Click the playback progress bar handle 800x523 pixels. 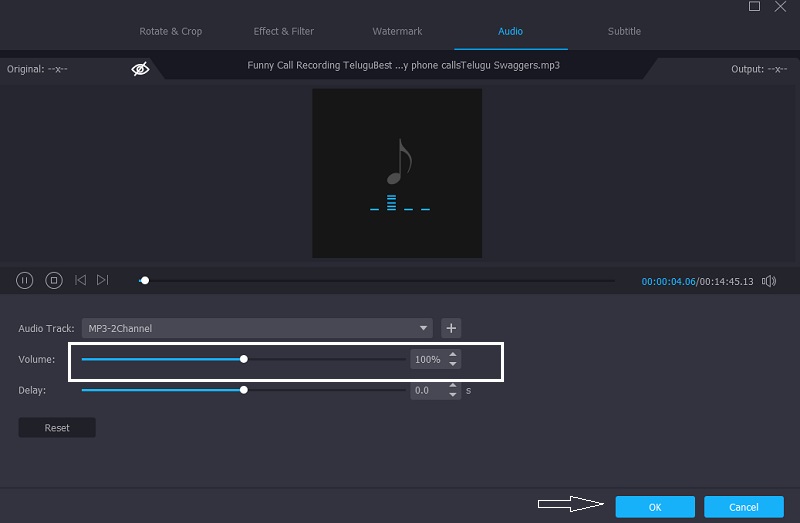coord(145,281)
